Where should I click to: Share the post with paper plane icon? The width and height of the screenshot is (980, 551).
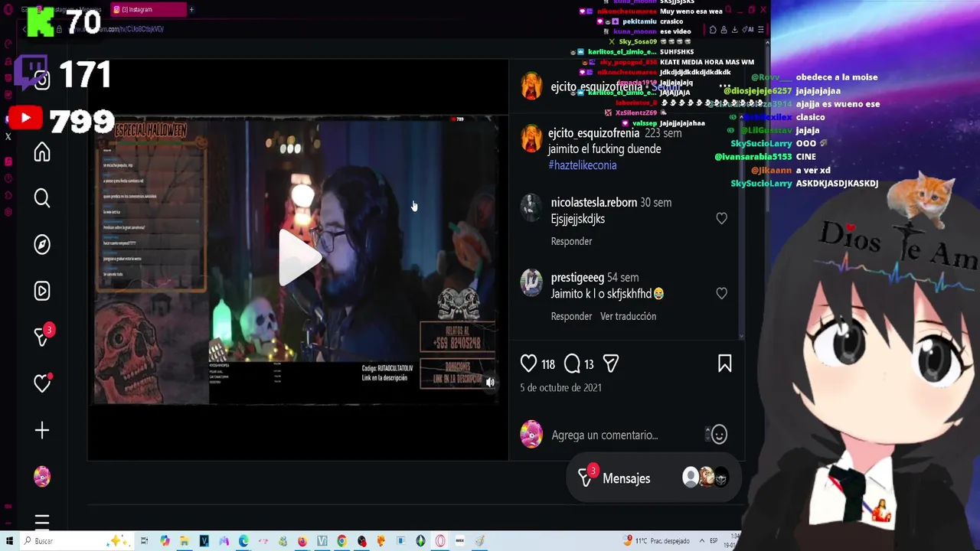click(x=611, y=364)
